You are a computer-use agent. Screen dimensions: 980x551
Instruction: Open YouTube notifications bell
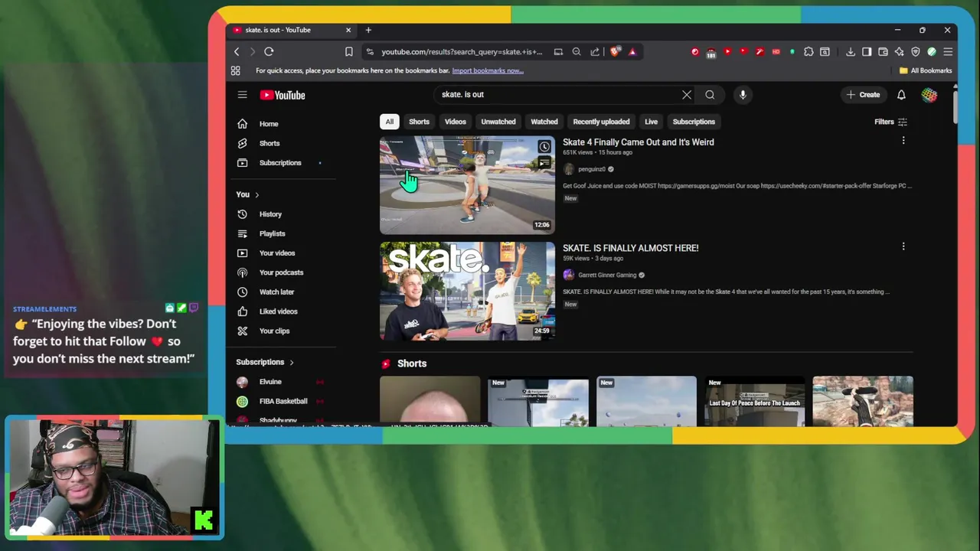tap(901, 95)
